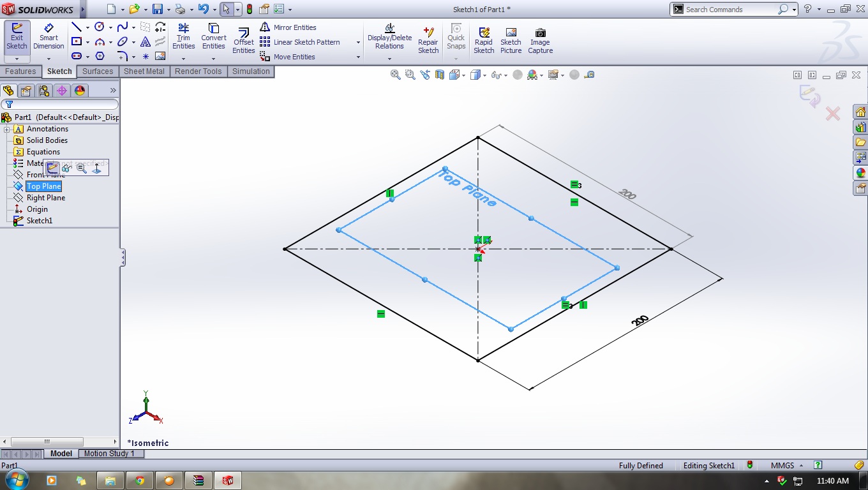Click the Offset Entities tool
868x490 pixels.
pyautogui.click(x=243, y=41)
